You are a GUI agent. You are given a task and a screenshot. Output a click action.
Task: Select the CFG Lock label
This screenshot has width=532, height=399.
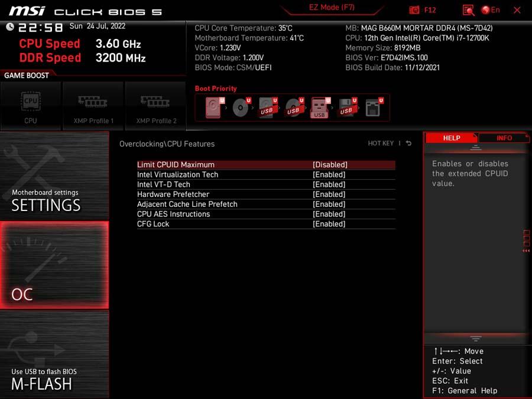click(153, 224)
